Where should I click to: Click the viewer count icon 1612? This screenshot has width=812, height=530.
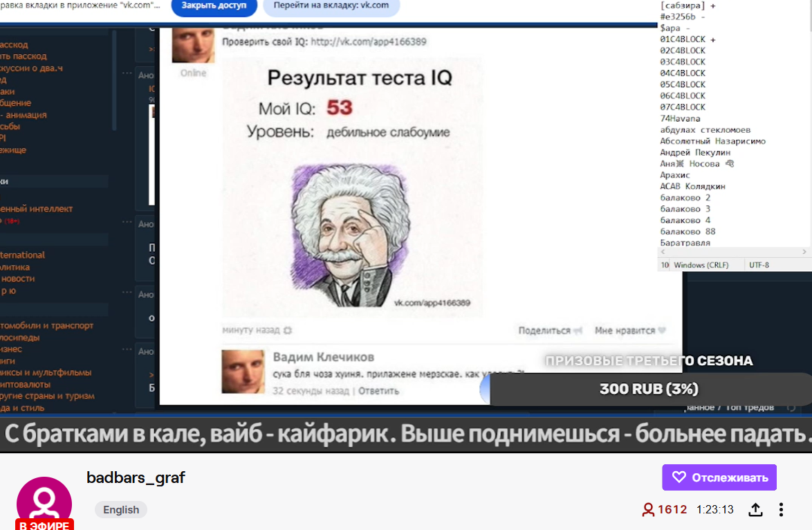648,510
